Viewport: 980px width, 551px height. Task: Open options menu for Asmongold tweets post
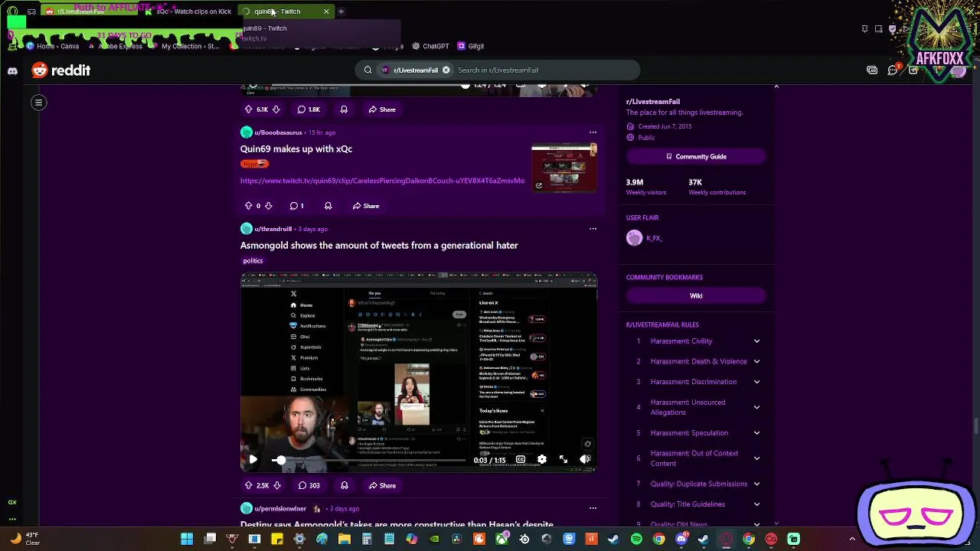click(593, 229)
